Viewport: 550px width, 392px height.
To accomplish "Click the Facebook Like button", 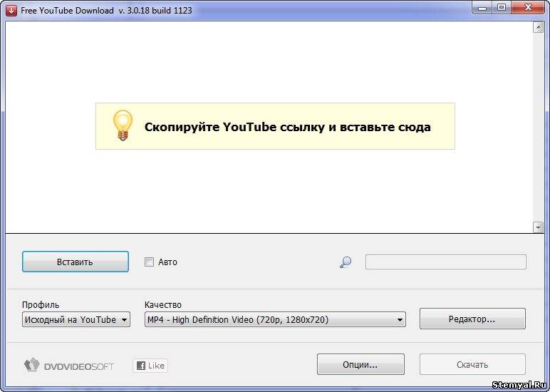I will (x=150, y=366).
